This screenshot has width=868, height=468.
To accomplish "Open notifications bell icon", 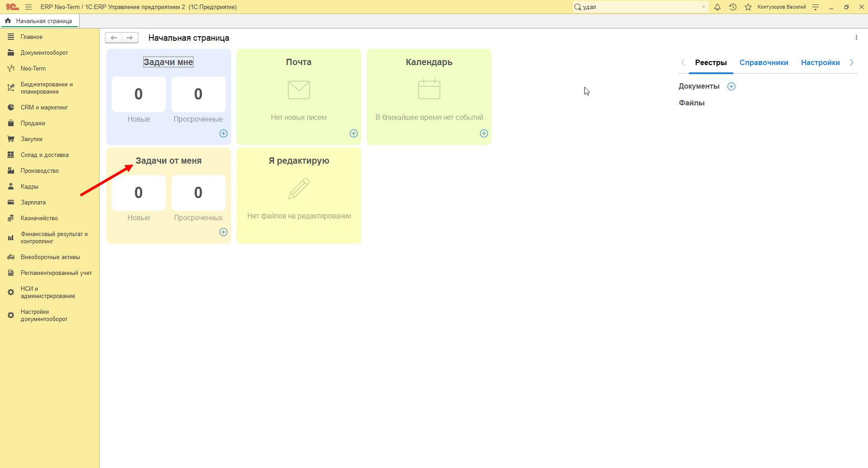I will tap(717, 7).
